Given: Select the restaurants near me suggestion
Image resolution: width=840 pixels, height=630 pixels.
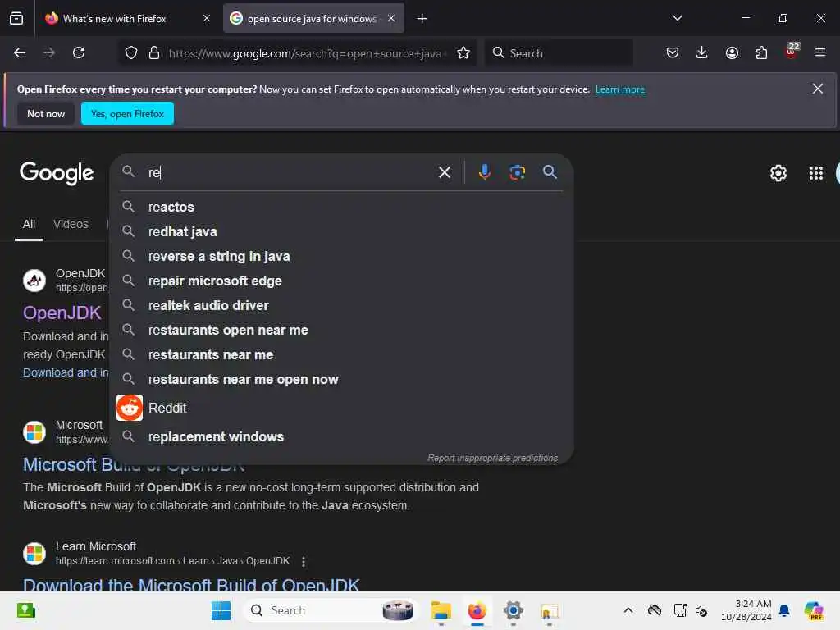Looking at the screenshot, I should 341,354.
